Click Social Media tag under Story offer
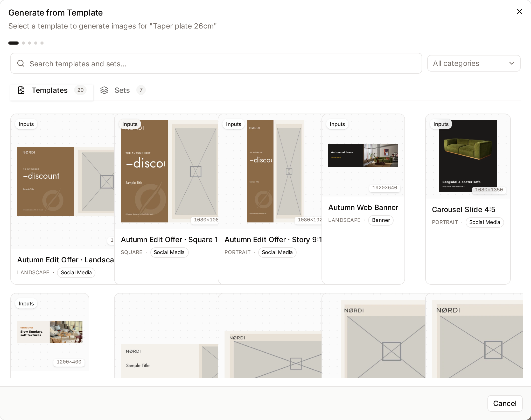The height and width of the screenshot is (420, 531). point(277,252)
